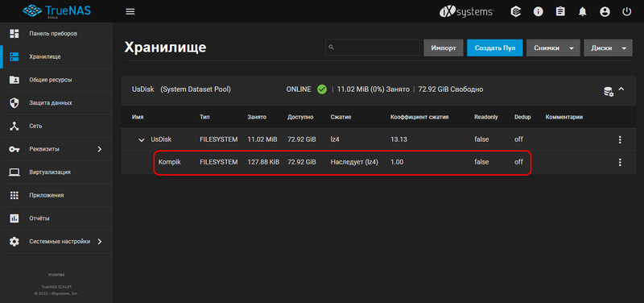
Task: Collapse the UsDisk pool panel chevron
Action: [x=621, y=89]
